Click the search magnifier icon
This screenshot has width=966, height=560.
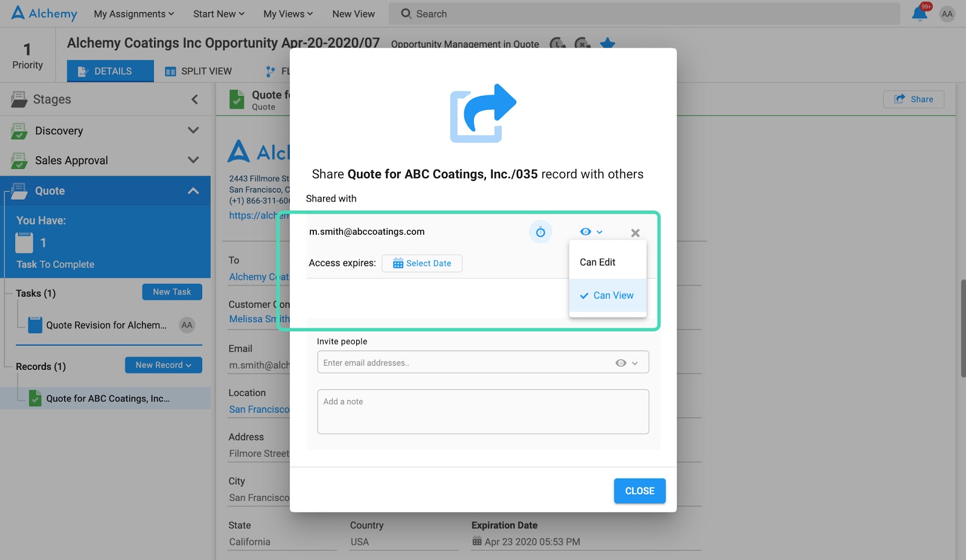[x=406, y=13]
